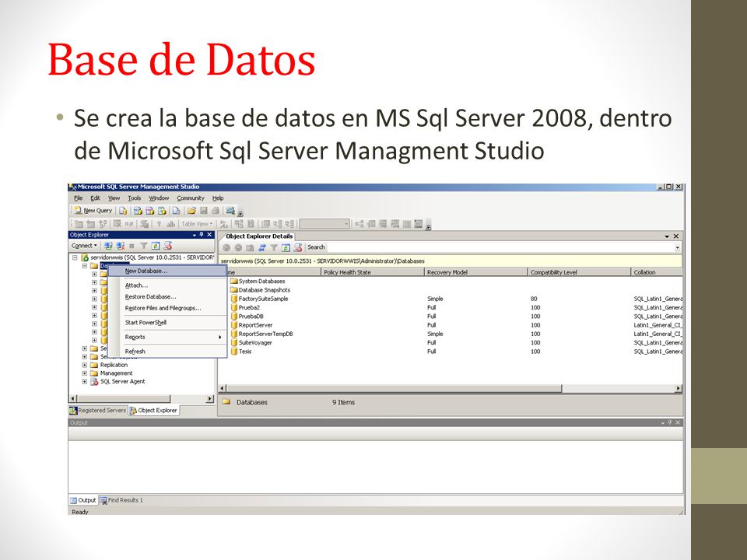Select Start PowerShell in context menu
The image size is (747, 560).
(168, 322)
